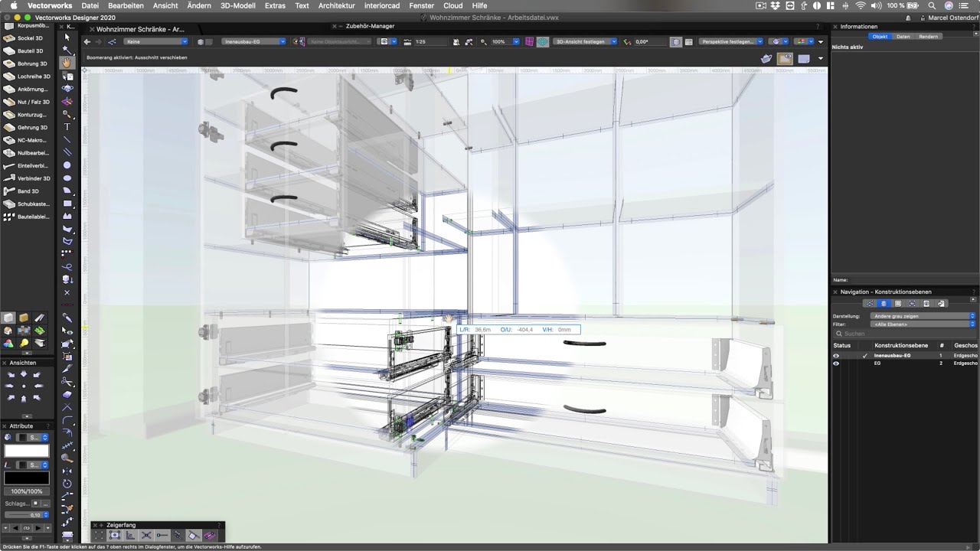The height and width of the screenshot is (551, 980).
Task: Open the classes tab icon in Navigation
Action: coord(870,304)
